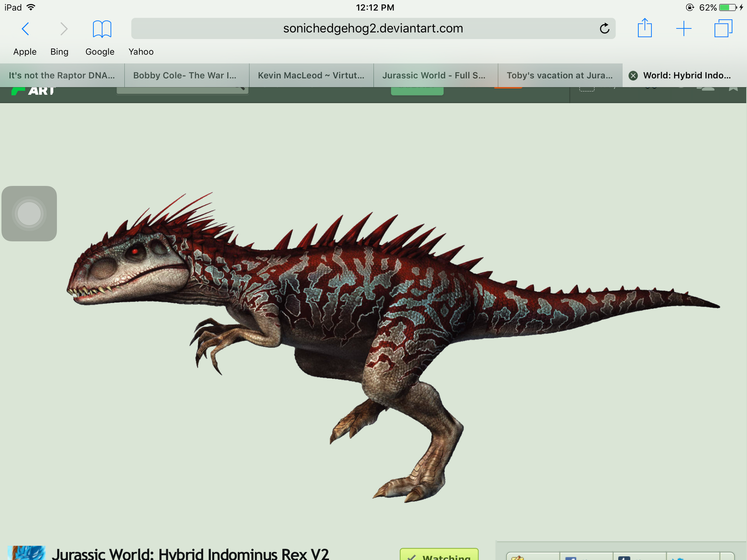The width and height of the screenshot is (747, 560).
Task: Open the bookmarks book icon
Action: [x=102, y=29]
